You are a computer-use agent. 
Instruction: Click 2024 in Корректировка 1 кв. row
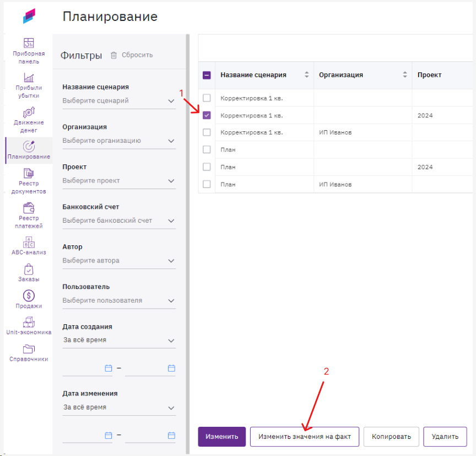[425, 115]
